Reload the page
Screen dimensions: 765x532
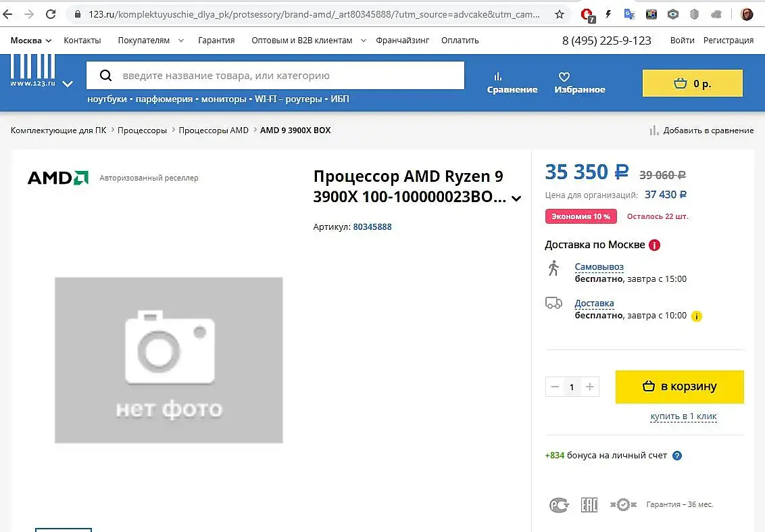[51, 14]
